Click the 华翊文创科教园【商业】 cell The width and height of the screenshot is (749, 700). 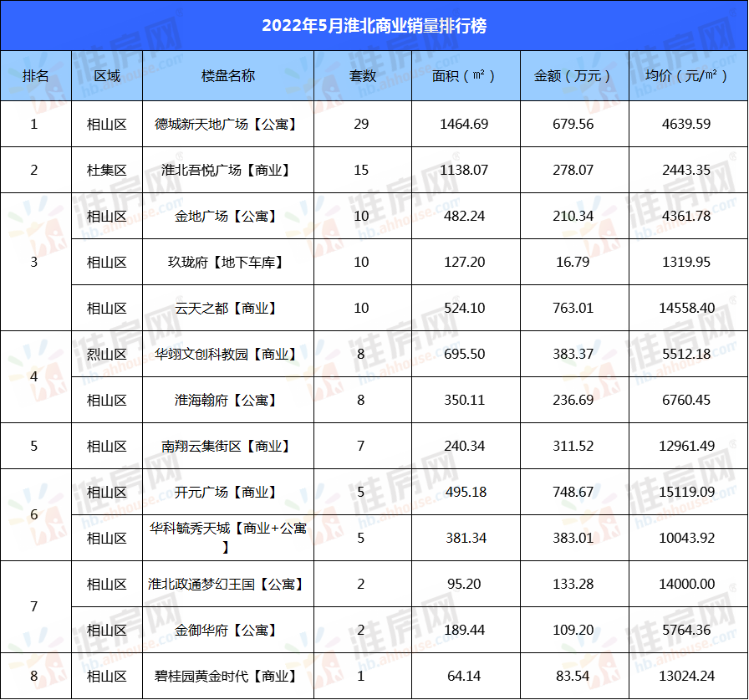227,354
